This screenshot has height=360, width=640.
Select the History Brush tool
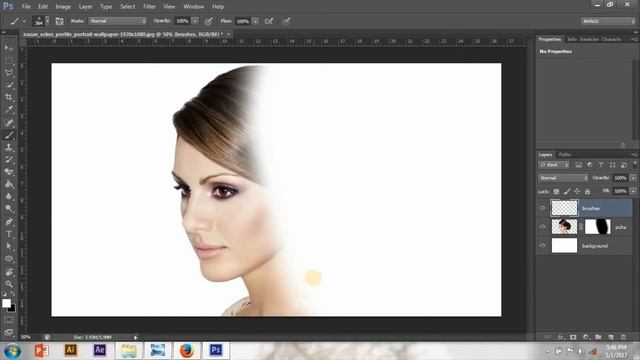coord(9,160)
